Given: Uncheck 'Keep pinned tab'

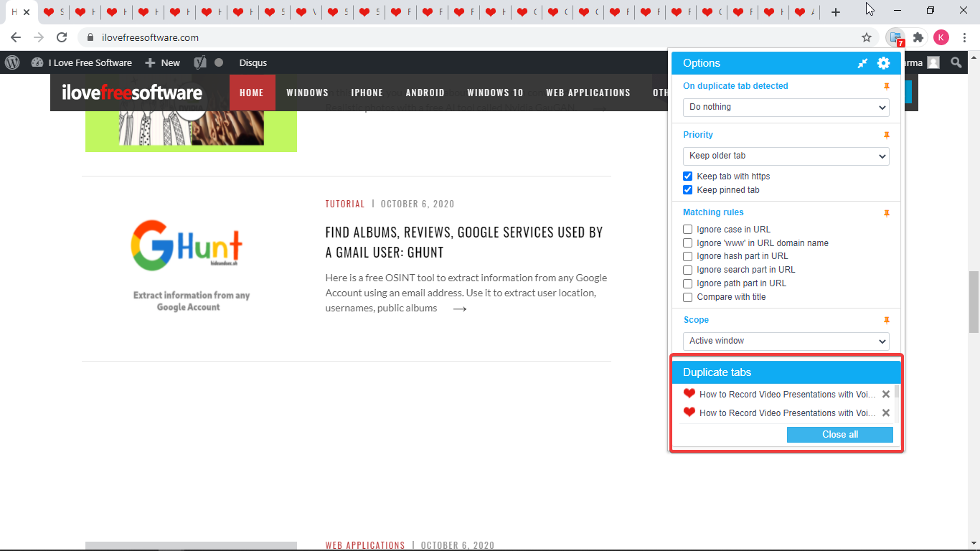Looking at the screenshot, I should click(688, 190).
